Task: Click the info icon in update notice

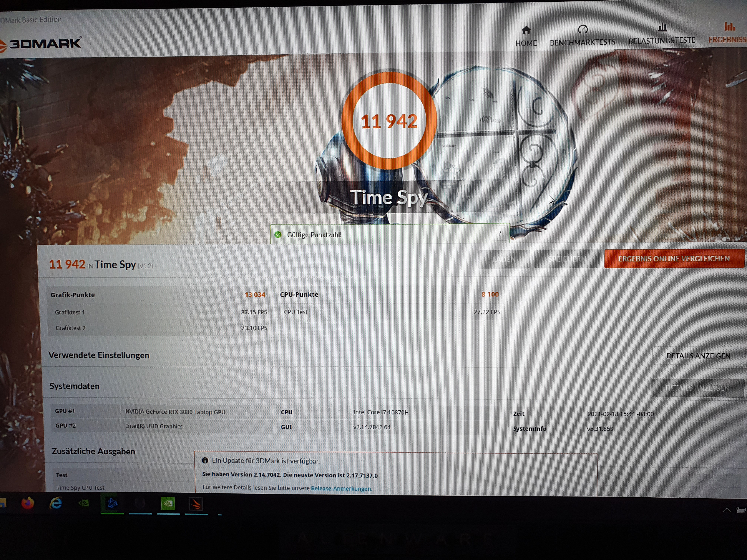Action: (x=205, y=460)
